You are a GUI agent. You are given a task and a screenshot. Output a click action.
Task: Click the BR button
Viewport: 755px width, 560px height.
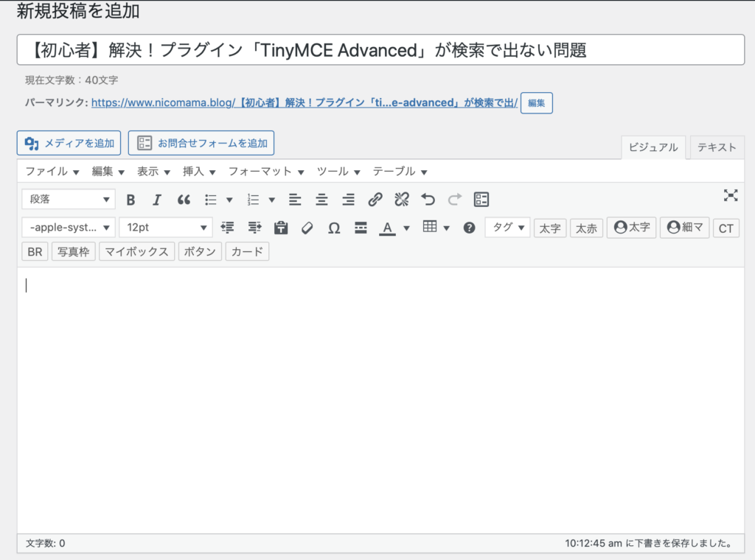(35, 251)
